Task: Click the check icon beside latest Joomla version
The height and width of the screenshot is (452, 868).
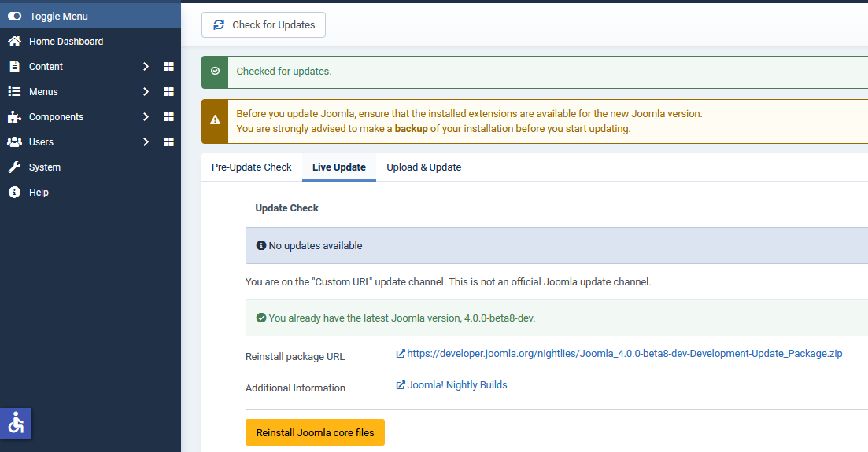Action: (x=261, y=318)
